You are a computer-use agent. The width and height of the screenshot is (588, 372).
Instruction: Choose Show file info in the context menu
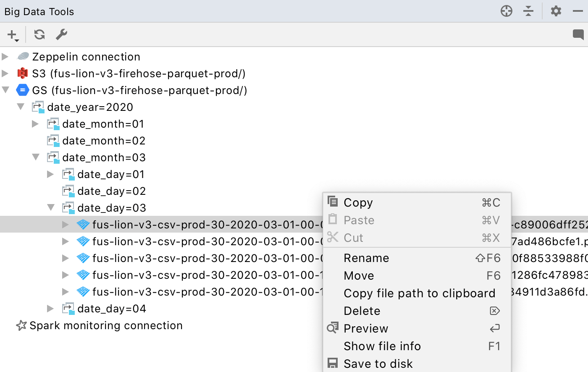pos(382,346)
